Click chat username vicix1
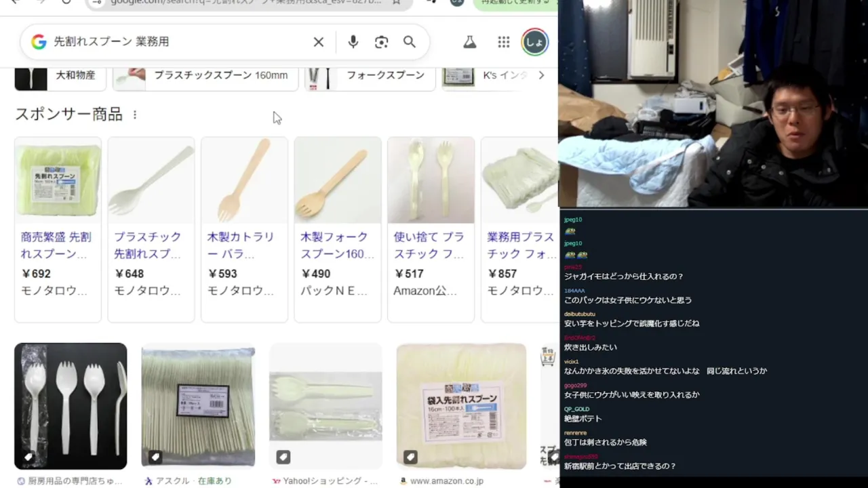Screen dimensions: 868x488 point(571,362)
